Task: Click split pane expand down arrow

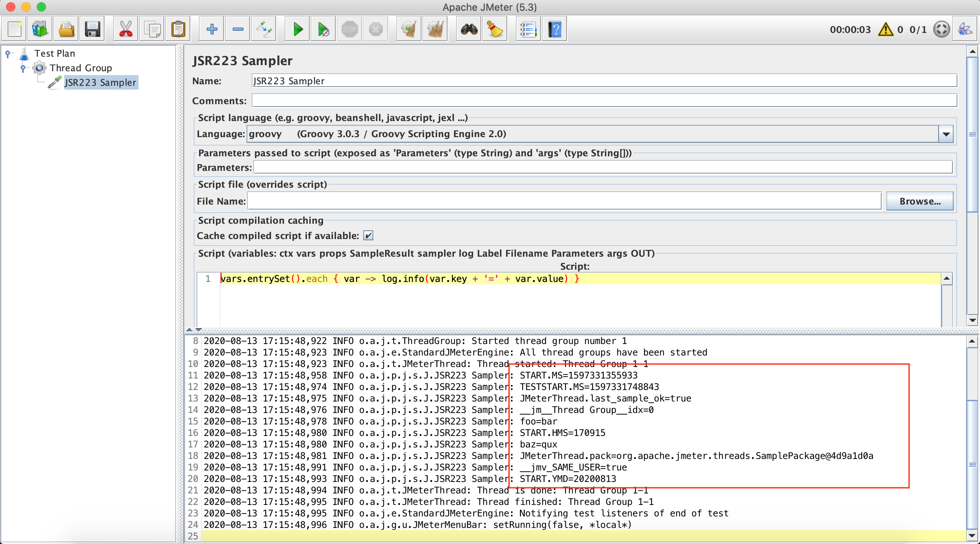Action: [x=198, y=330]
